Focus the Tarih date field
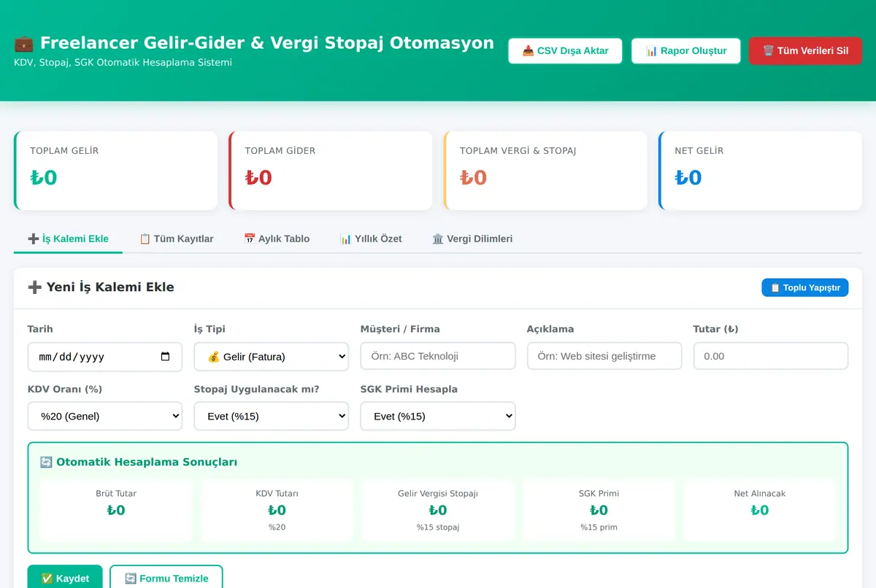 click(105, 357)
